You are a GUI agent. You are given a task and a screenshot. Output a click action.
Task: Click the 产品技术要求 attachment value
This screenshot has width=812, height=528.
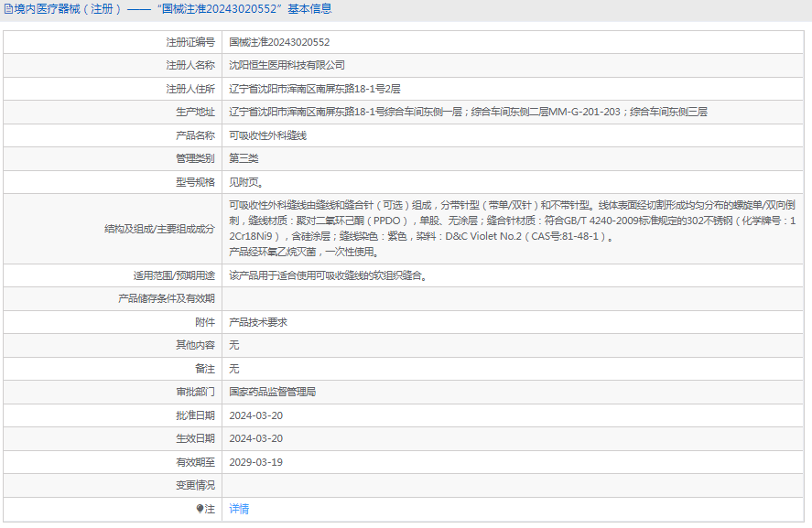pyautogui.click(x=258, y=322)
